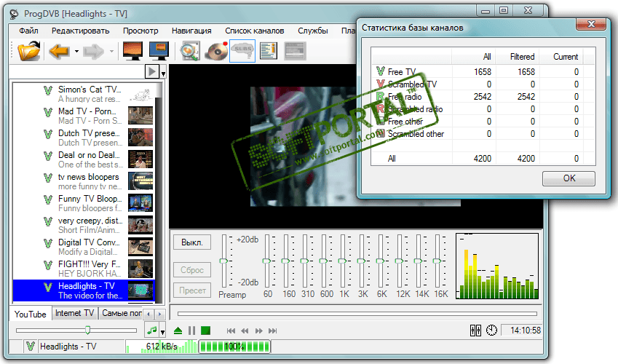Open the Файл menu
The image size is (618, 364).
[x=28, y=31]
